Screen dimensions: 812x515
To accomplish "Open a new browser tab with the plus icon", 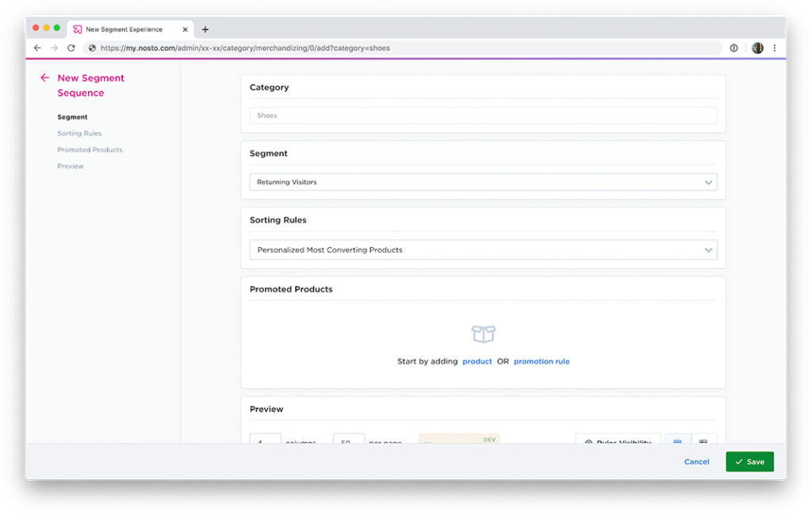I will click(x=205, y=29).
